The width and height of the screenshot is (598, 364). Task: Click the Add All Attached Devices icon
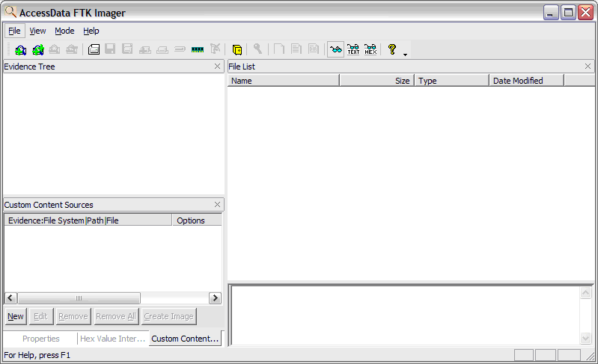(x=38, y=49)
